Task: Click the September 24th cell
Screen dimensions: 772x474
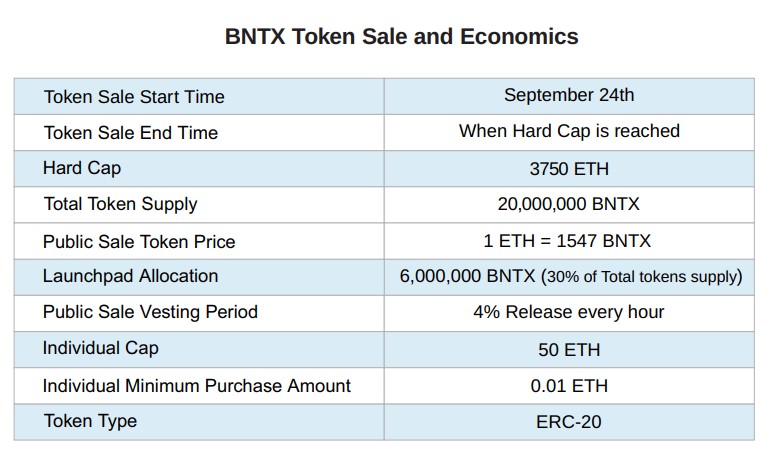Action: tap(569, 95)
